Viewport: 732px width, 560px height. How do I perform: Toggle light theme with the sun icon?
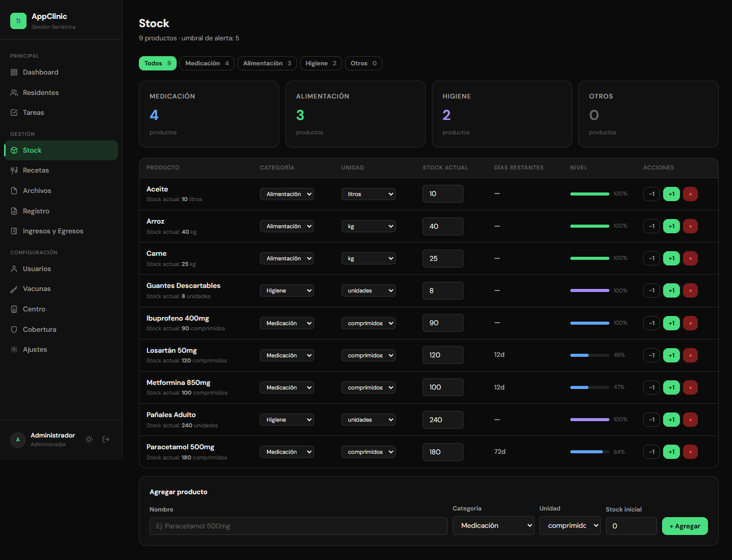pos(89,440)
